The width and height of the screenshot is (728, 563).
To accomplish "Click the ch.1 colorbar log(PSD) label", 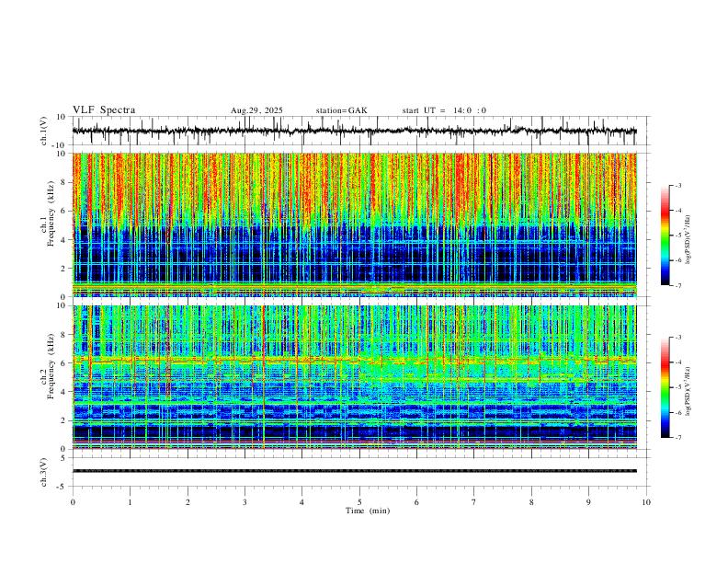I will coord(688,240).
